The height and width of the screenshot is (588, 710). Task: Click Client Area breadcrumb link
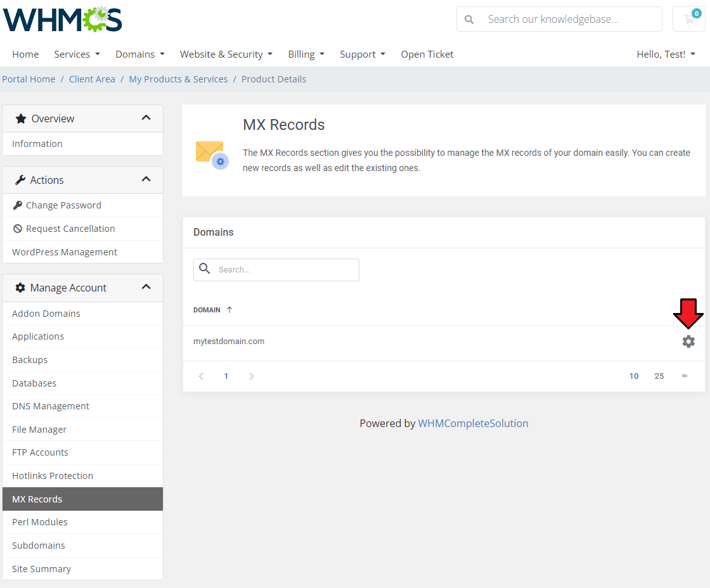92,79
